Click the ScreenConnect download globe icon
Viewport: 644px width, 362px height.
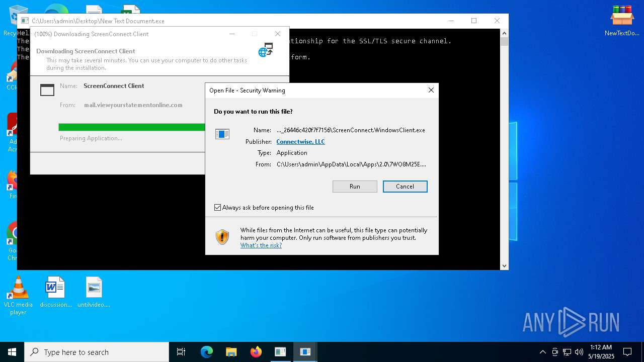tap(266, 50)
